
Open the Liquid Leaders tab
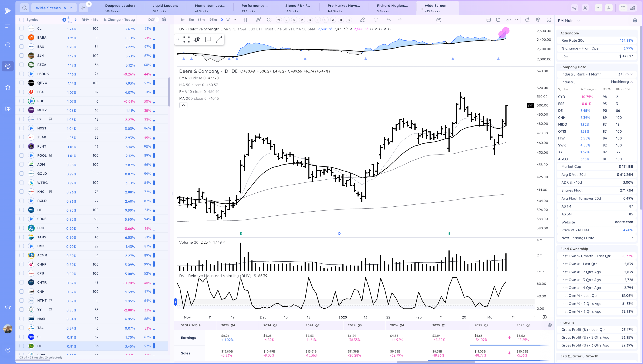(165, 8)
